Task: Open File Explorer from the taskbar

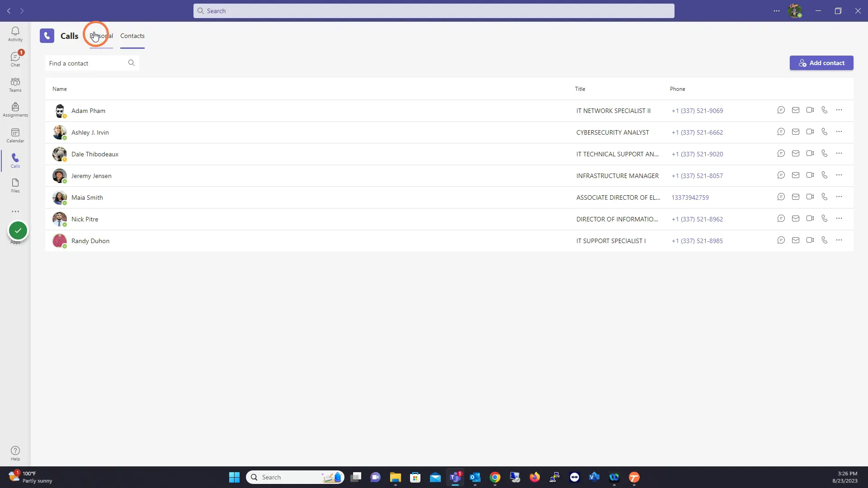Action: [395, 477]
